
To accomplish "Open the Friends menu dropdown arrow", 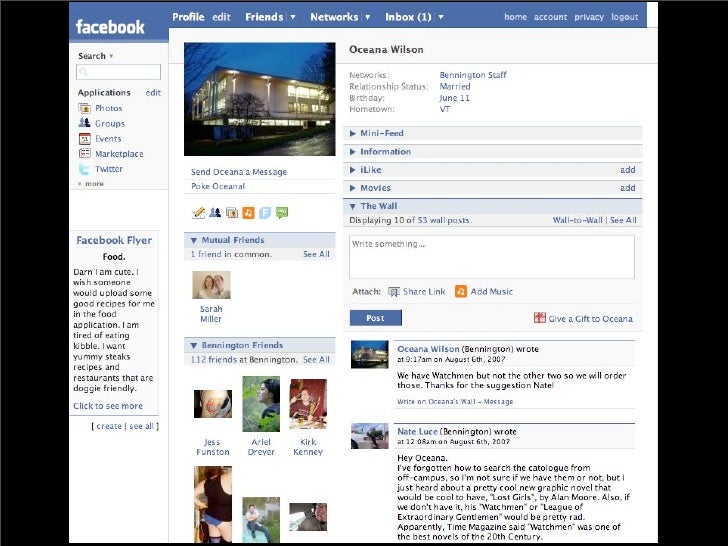I will click(293, 17).
